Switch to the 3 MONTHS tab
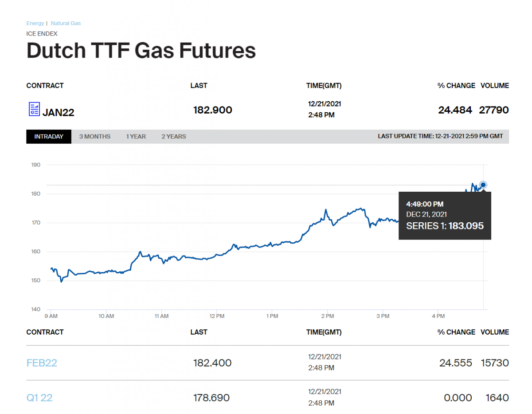The image size is (532, 414). coord(95,137)
